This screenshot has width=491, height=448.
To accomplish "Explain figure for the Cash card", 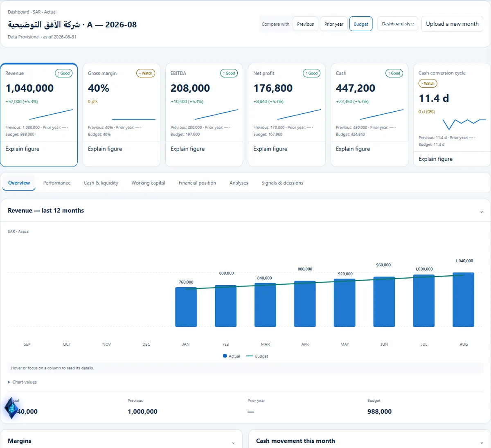I will tap(353, 149).
